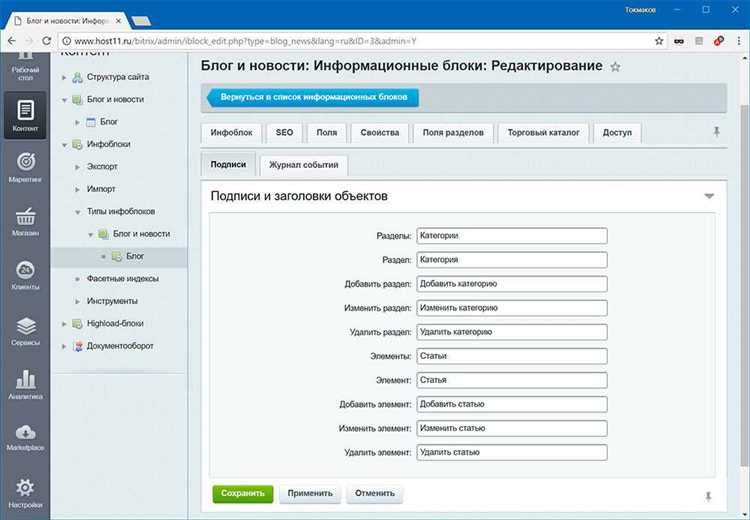Screen dimensions: 750x520
Task: Open Рабочий стол in sidebar
Action: point(25,66)
